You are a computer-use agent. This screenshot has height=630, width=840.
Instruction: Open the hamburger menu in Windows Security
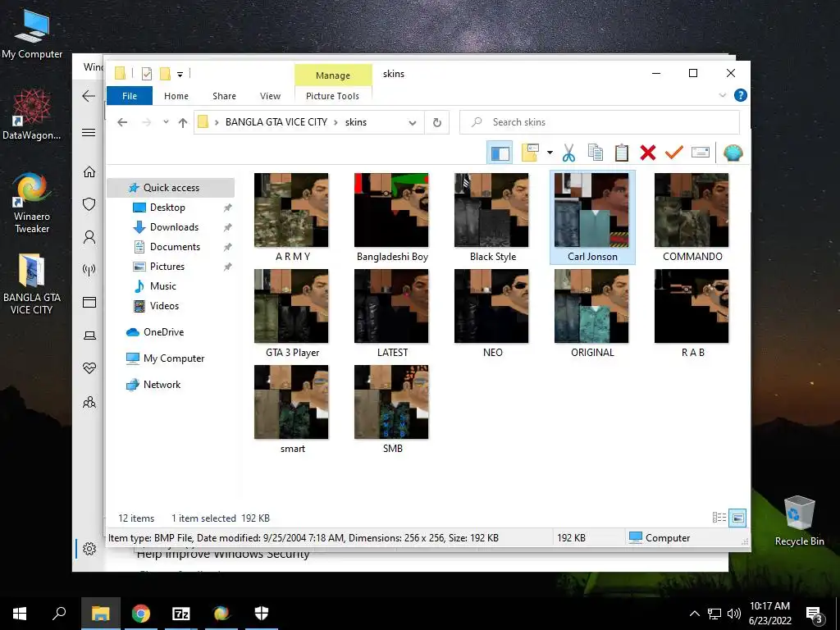[89, 133]
